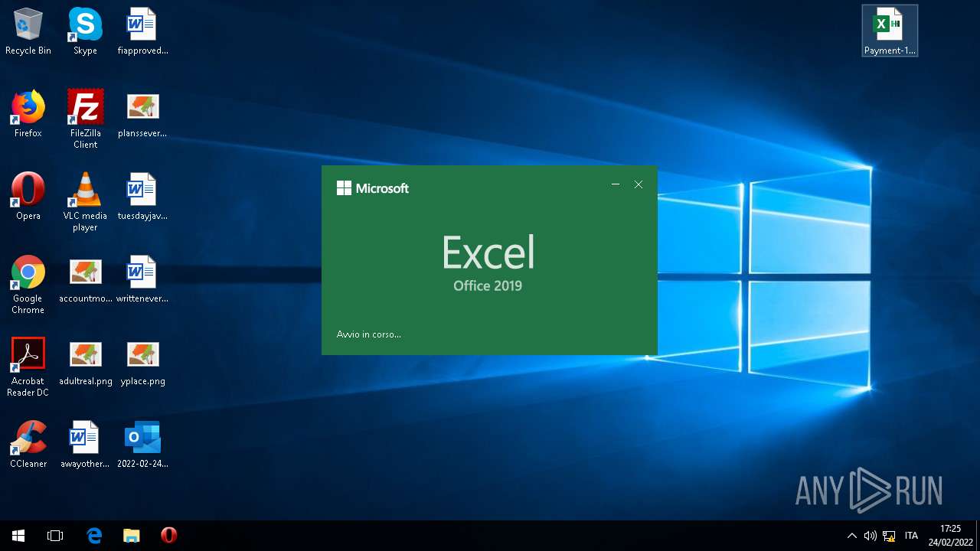Select the accountmo image file
980x551 pixels.
tap(85, 279)
